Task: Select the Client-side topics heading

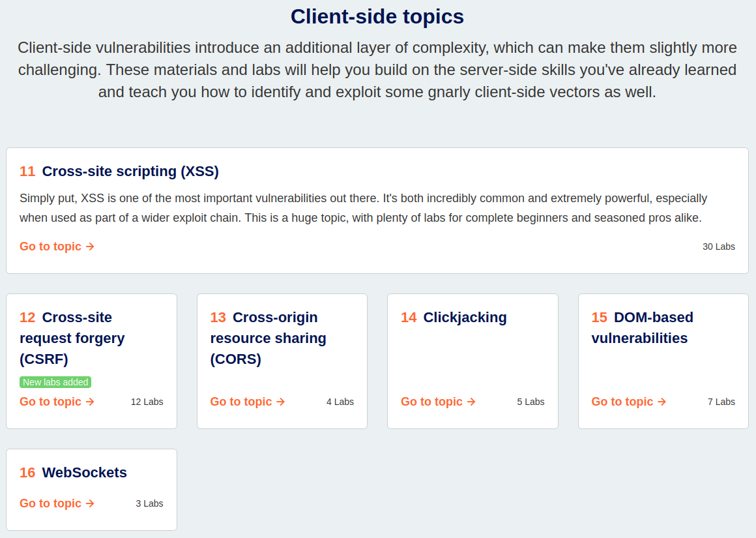Action: coord(378,16)
